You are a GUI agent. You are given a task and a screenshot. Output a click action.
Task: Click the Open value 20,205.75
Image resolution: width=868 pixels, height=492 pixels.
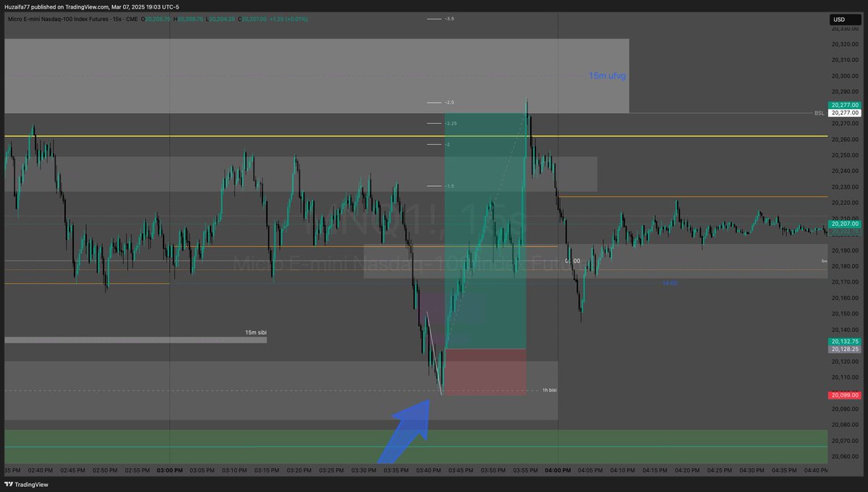(158, 19)
